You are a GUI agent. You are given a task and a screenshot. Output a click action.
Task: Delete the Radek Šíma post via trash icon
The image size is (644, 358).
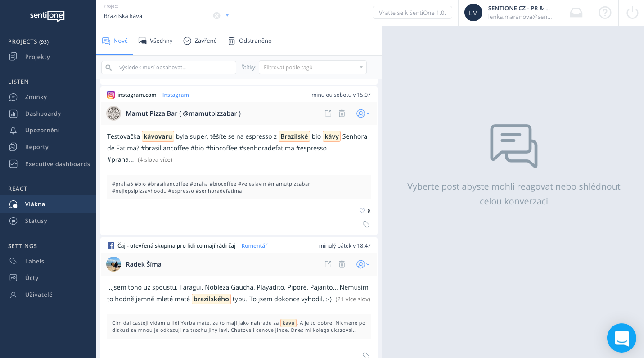(342, 264)
